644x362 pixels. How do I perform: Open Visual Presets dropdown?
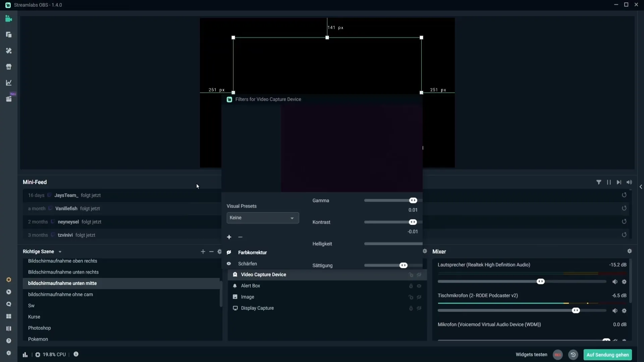coord(262,218)
